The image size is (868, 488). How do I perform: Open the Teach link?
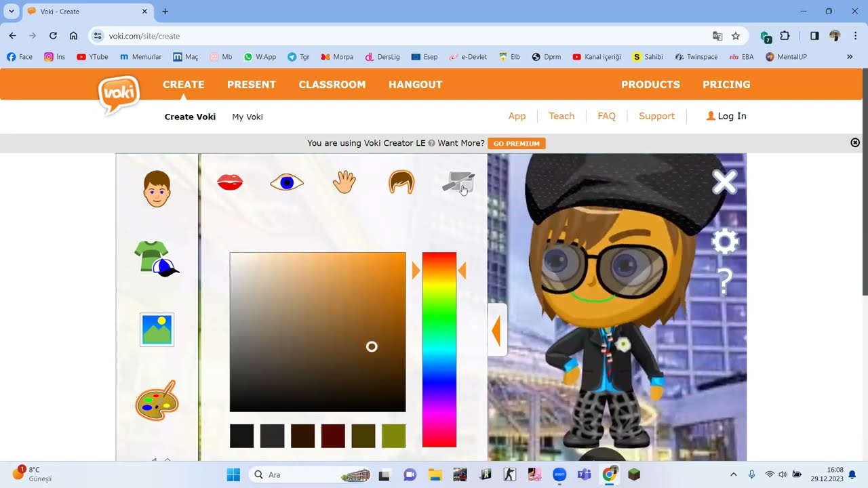[561, 116]
